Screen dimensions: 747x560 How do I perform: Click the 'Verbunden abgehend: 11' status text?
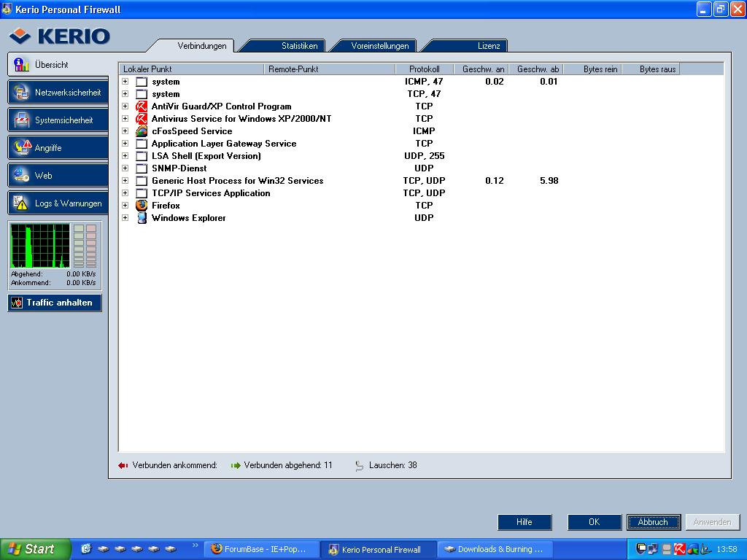point(287,465)
